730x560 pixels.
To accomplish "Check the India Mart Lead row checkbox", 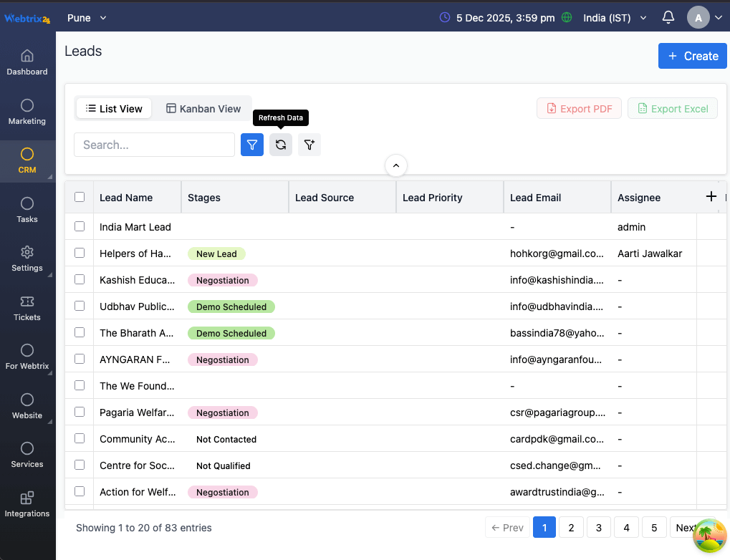I will pos(80,226).
